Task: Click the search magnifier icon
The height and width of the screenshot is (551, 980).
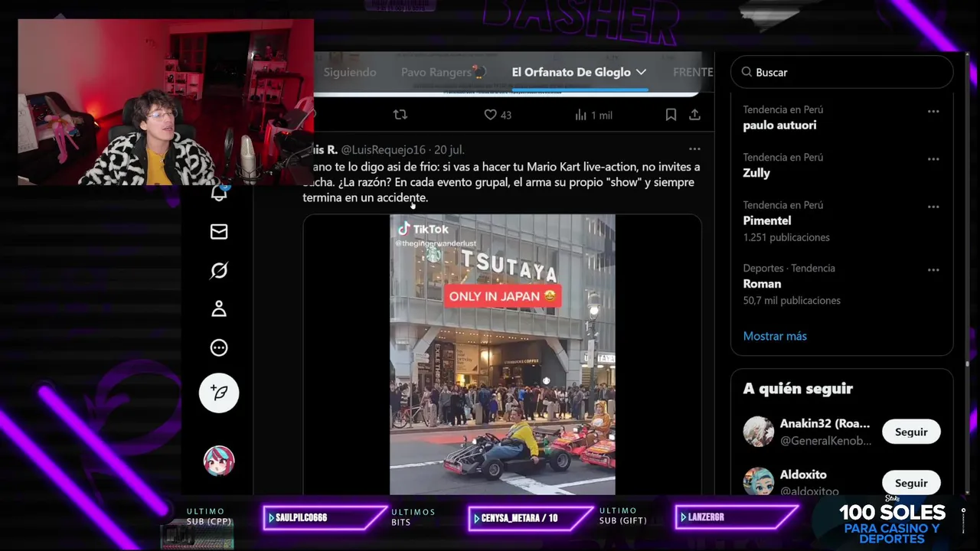Action: coord(746,72)
